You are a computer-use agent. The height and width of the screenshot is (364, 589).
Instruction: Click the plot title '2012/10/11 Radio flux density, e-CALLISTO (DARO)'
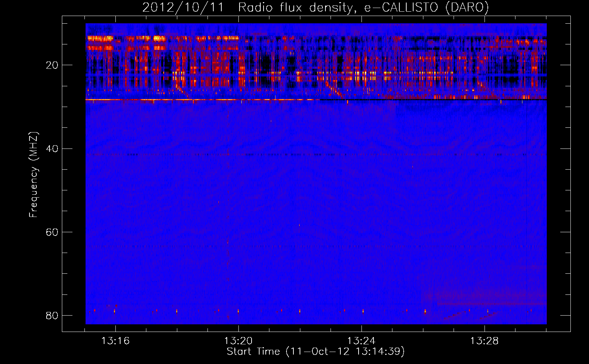(316, 7)
